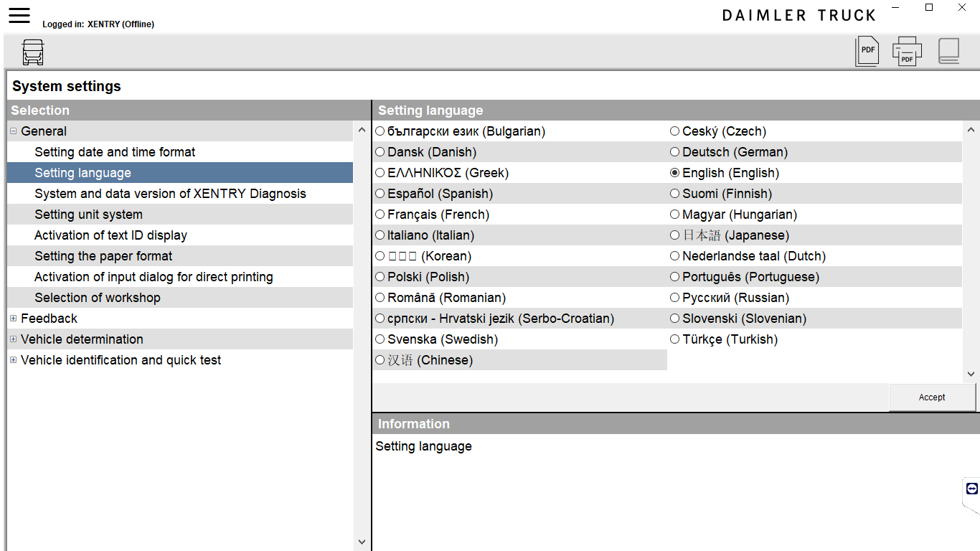Select Activation of text ID display
980x551 pixels.
[x=110, y=235]
